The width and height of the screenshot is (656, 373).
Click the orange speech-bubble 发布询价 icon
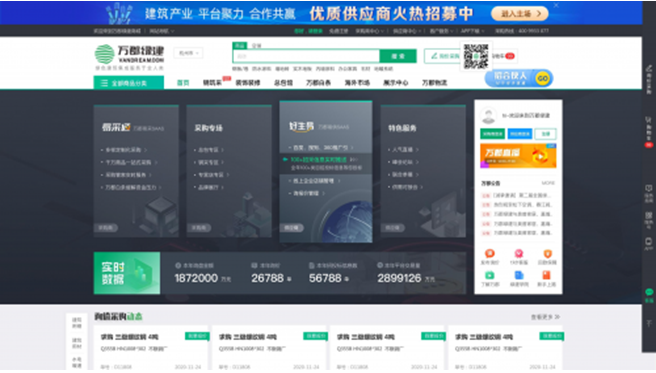[x=489, y=253]
